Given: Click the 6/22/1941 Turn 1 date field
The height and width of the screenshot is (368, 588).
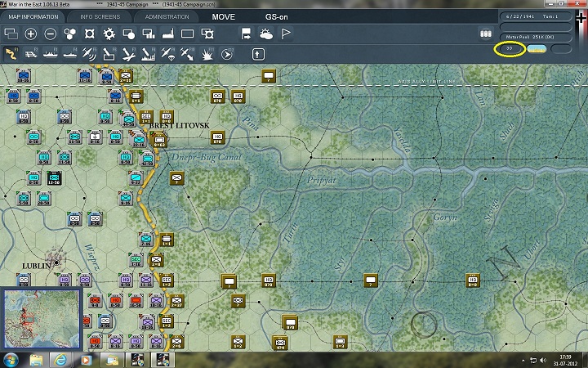Looking at the screenshot, I should 536,16.
